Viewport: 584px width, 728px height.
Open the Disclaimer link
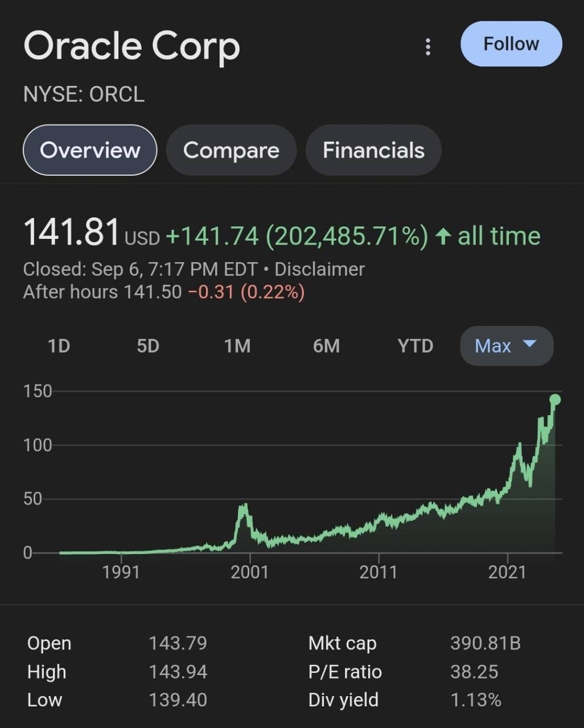click(x=319, y=269)
